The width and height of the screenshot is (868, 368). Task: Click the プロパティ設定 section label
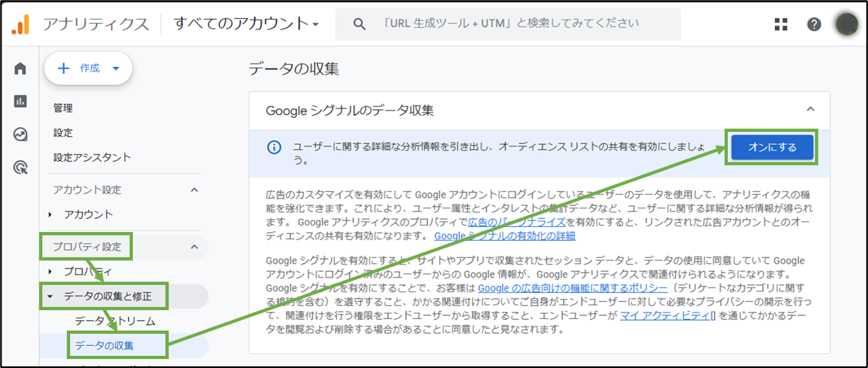coord(86,247)
